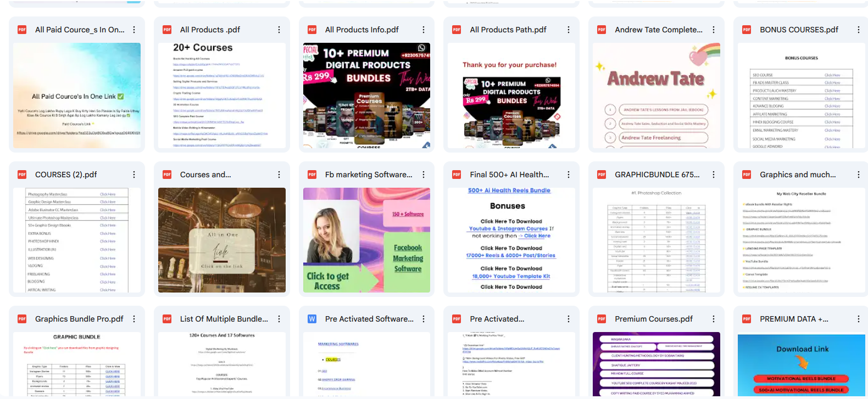868x399 pixels.
Task: Open more actions menu for All Paid Cource_s In On...
Action: pyautogui.click(x=134, y=30)
